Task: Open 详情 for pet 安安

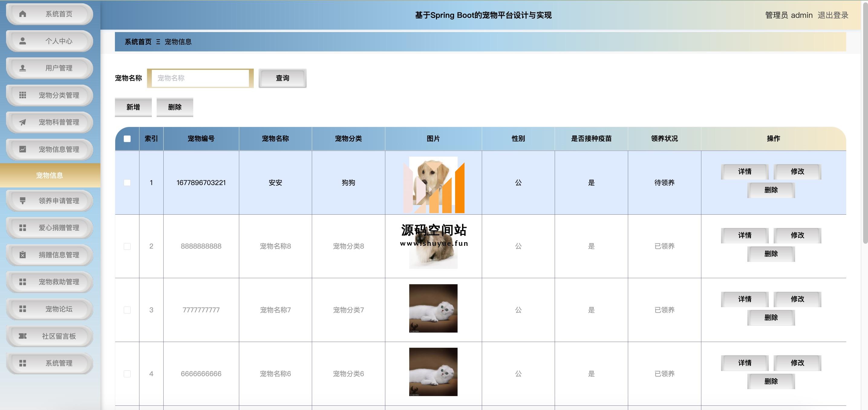Action: 745,171
